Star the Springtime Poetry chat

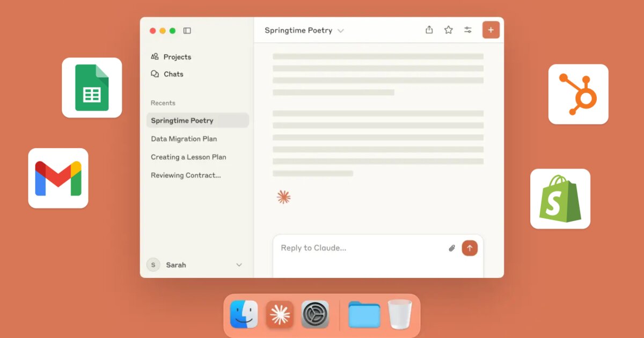[448, 30]
